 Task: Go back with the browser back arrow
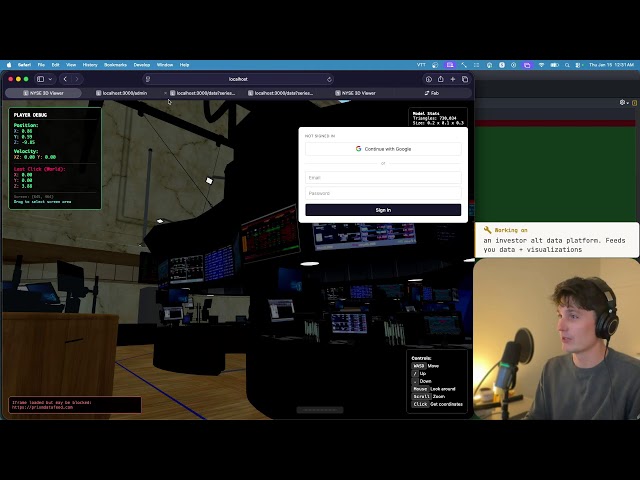(65, 79)
